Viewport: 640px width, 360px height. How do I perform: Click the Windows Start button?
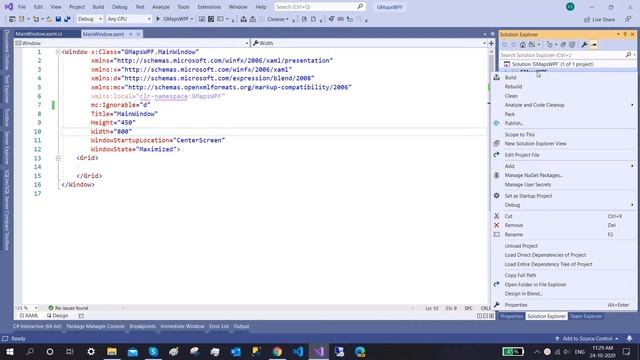pyautogui.click(x=9, y=351)
